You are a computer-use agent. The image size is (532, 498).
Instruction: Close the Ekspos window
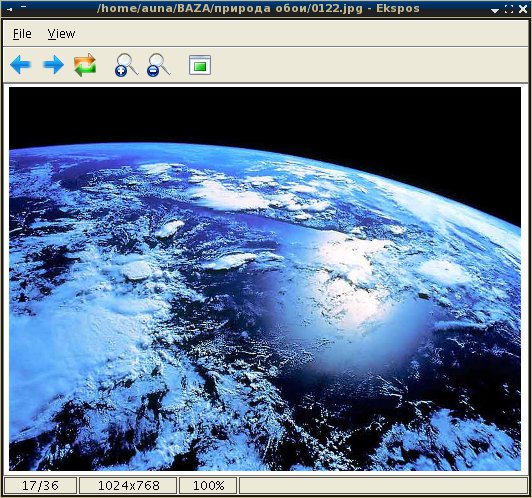point(523,9)
